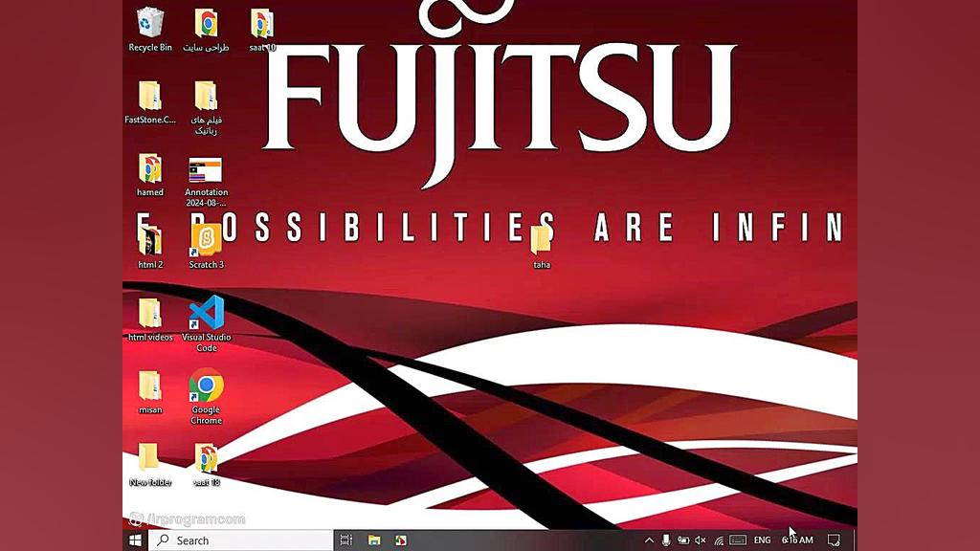980x551 pixels.
Task: Select the FastStone.C... folder on desktop
Action: [x=150, y=102]
